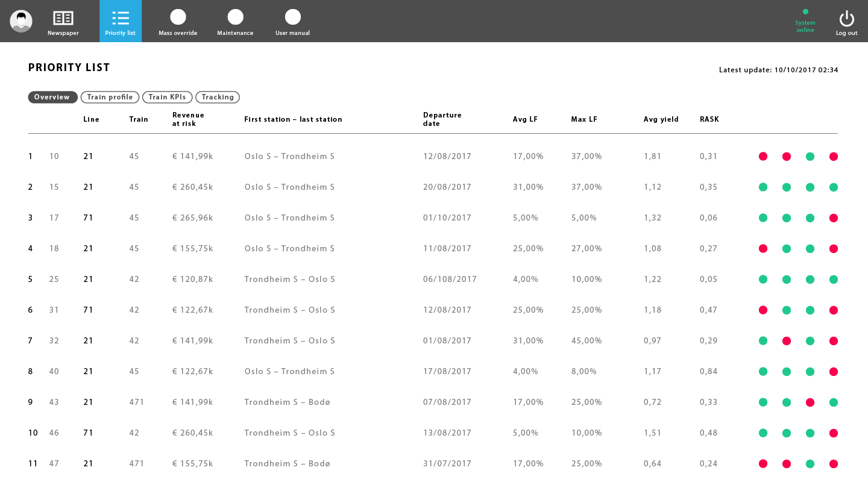The image size is (868, 482).
Task: Click first red status dot in row 1
Action: [763, 157]
